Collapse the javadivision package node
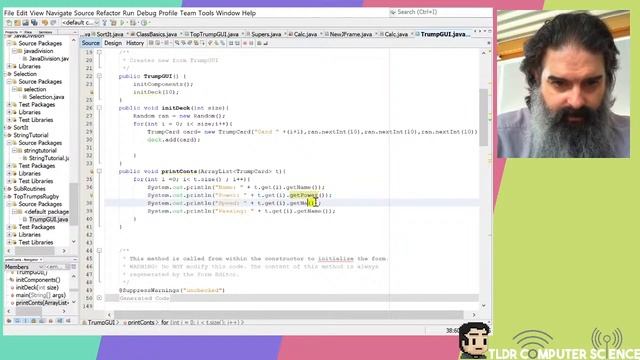 [14, 51]
